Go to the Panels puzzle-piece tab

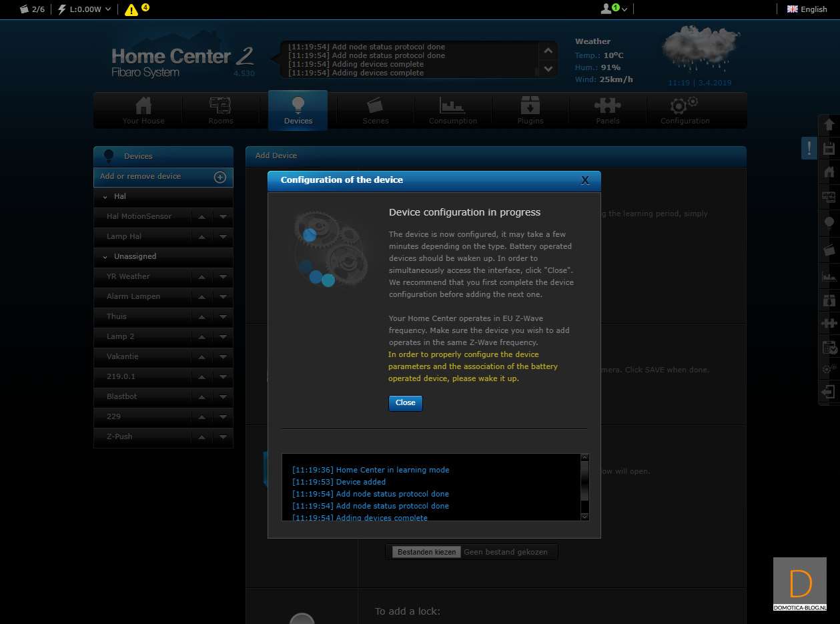(608, 109)
